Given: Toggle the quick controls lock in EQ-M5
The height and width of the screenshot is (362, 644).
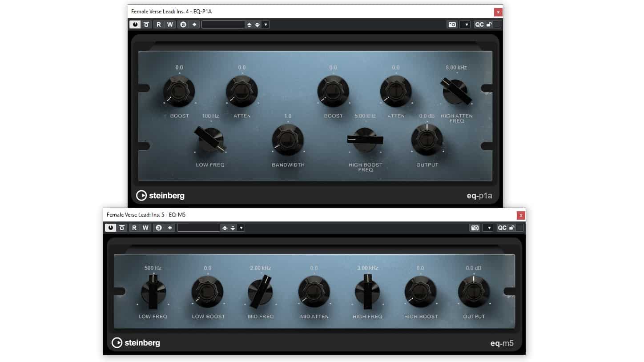Looking at the screenshot, I should [512, 228].
